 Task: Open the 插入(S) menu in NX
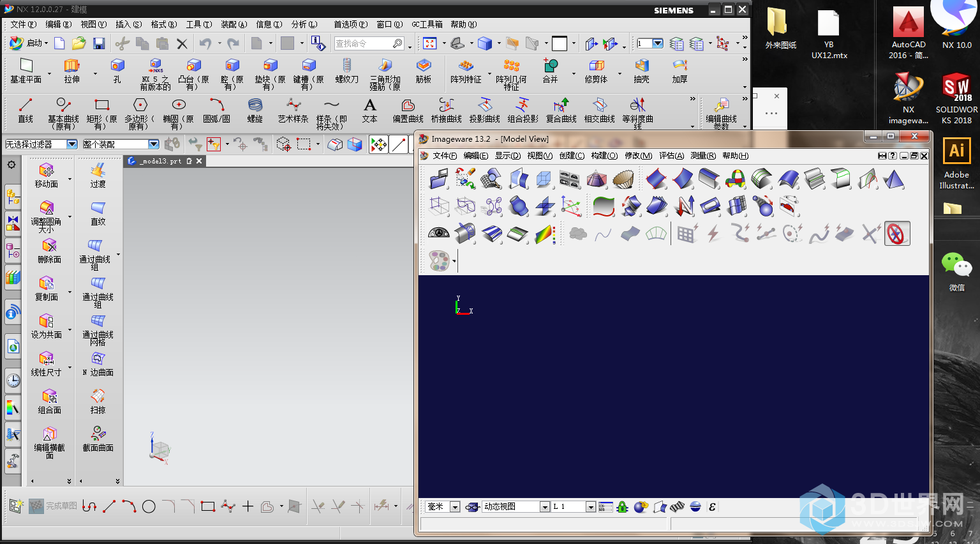click(128, 24)
